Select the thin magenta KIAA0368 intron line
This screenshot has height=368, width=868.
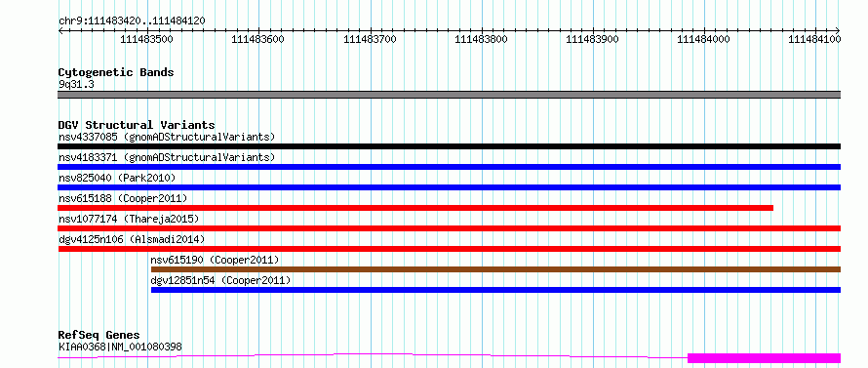[372, 353]
